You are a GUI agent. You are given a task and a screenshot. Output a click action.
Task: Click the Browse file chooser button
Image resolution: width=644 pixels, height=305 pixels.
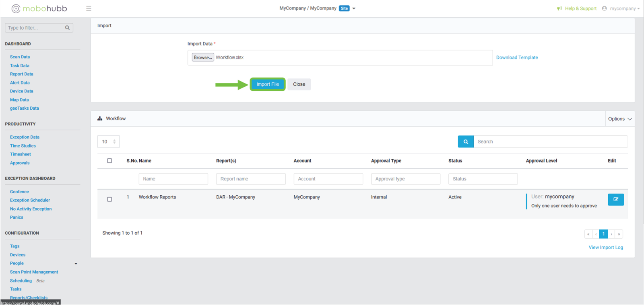[x=202, y=57]
